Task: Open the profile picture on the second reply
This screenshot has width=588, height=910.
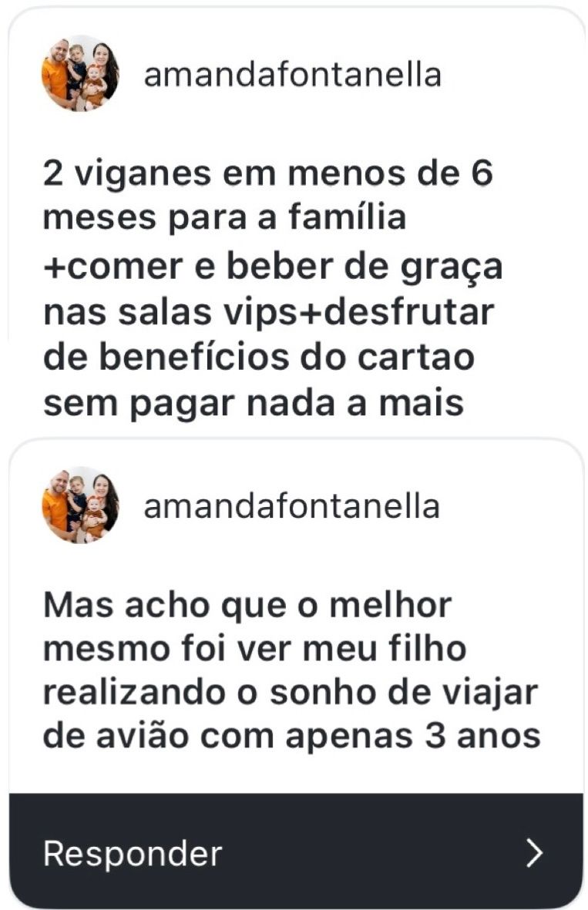Action: coord(80,505)
